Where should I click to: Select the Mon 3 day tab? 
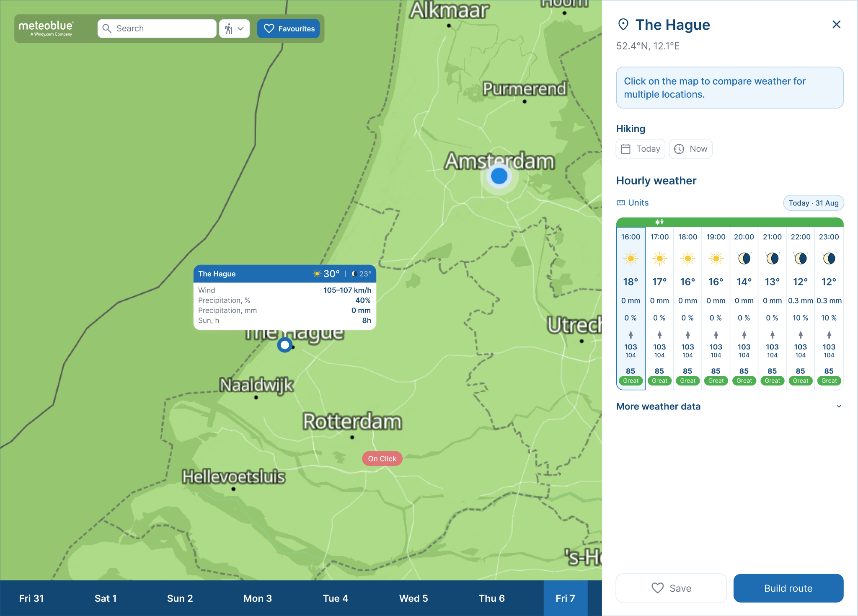[258, 598]
